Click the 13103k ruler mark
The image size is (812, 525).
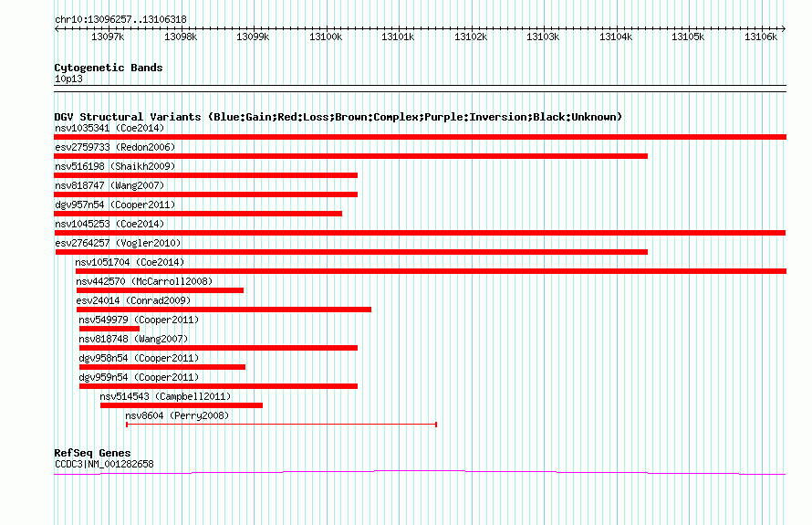click(x=543, y=37)
